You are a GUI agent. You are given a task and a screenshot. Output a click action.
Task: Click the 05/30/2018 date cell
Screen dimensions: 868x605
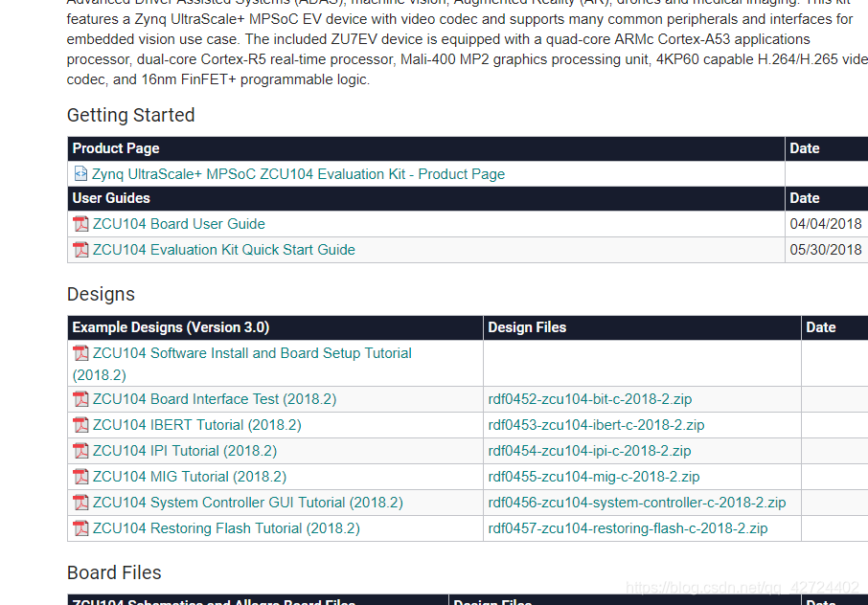pyautogui.click(x=826, y=250)
